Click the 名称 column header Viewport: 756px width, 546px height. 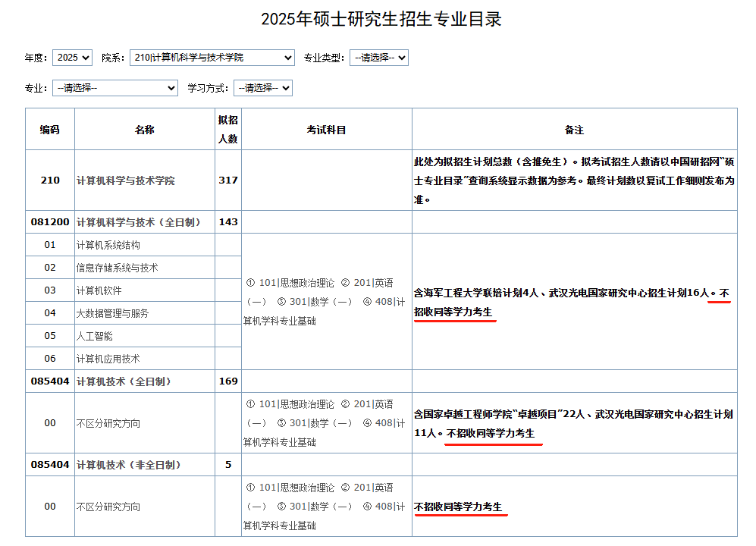145,130
